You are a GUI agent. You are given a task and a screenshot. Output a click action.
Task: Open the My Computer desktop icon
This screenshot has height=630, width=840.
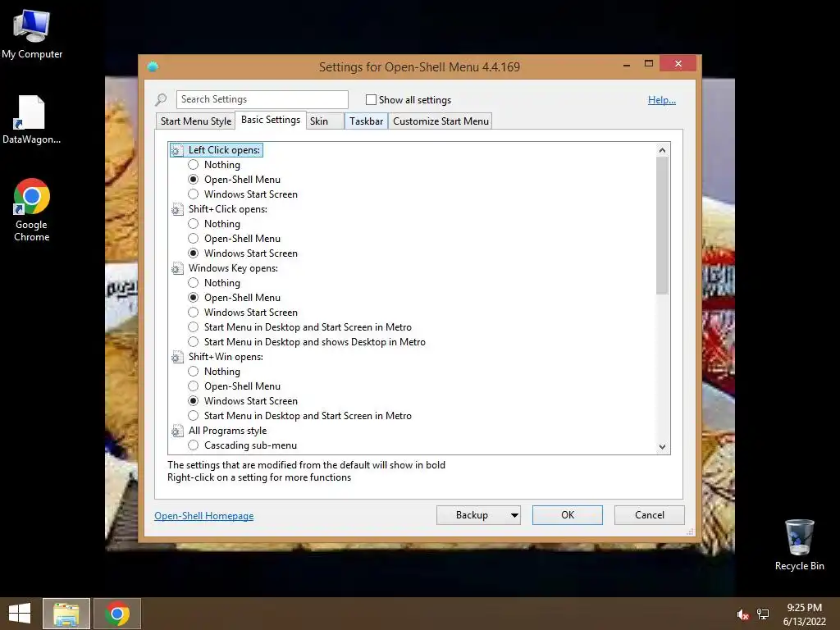coord(32,34)
